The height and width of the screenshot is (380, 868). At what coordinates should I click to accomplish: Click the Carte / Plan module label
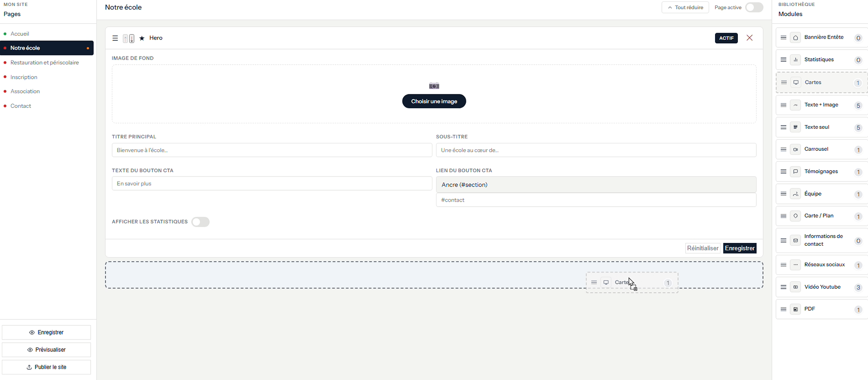coord(819,216)
